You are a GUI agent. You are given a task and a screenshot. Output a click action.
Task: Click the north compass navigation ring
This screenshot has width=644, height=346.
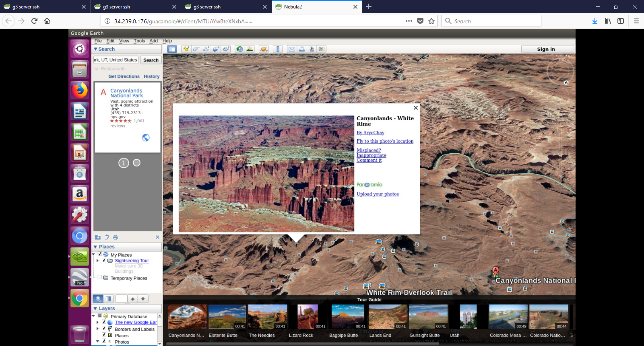[560, 71]
